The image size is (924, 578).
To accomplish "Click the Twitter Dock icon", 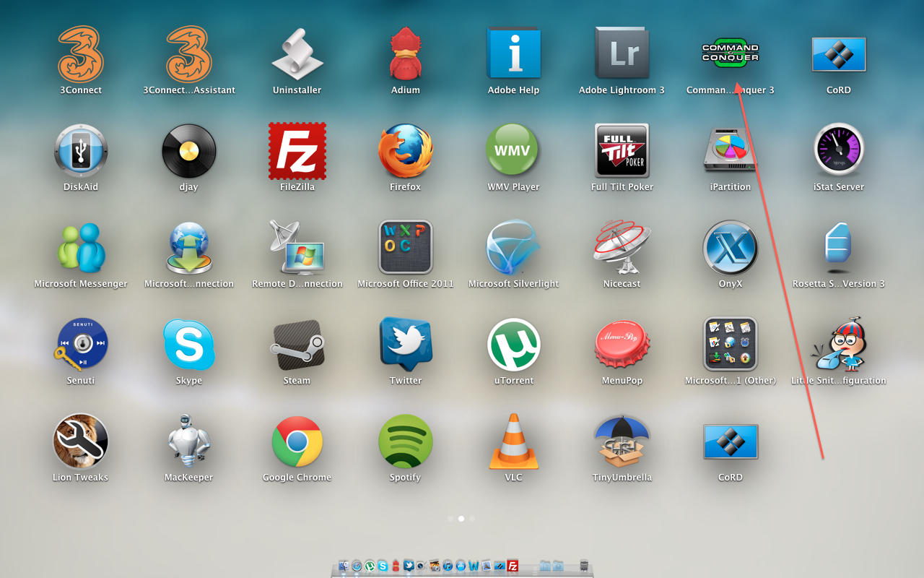I will pyautogui.click(x=409, y=566).
